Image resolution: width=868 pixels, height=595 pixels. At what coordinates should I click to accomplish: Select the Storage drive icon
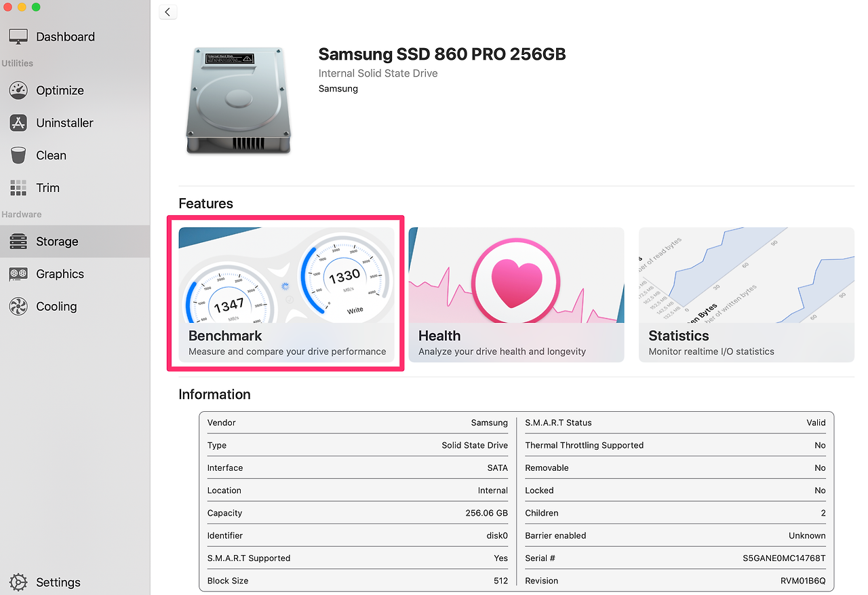pyautogui.click(x=18, y=242)
